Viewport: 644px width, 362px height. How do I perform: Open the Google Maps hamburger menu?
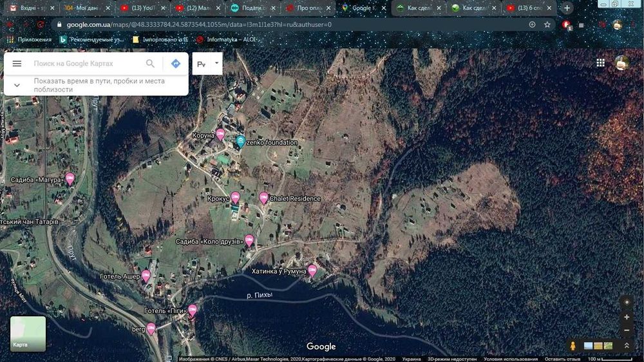(x=17, y=64)
